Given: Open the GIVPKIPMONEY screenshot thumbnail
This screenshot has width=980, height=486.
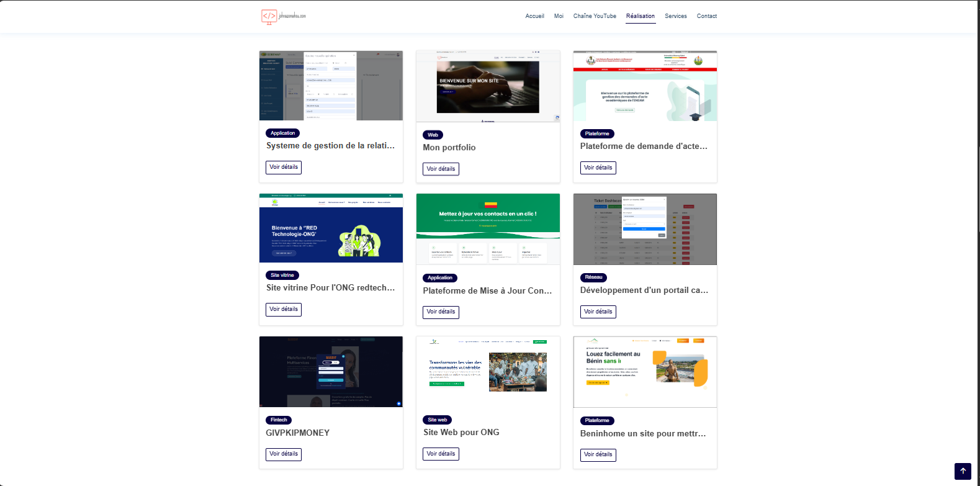Looking at the screenshot, I should 331,372.
